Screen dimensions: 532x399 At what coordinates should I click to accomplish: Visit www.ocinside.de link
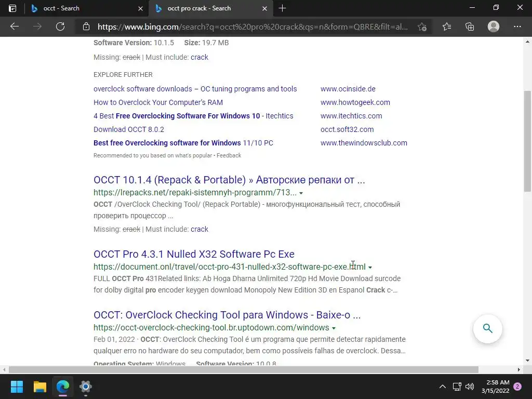click(x=348, y=89)
